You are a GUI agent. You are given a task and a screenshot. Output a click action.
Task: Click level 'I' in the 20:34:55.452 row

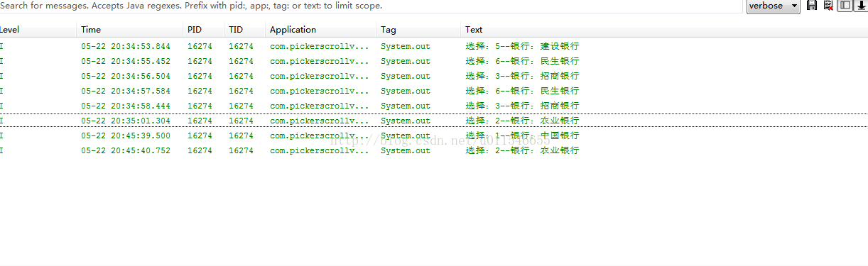click(x=1, y=61)
